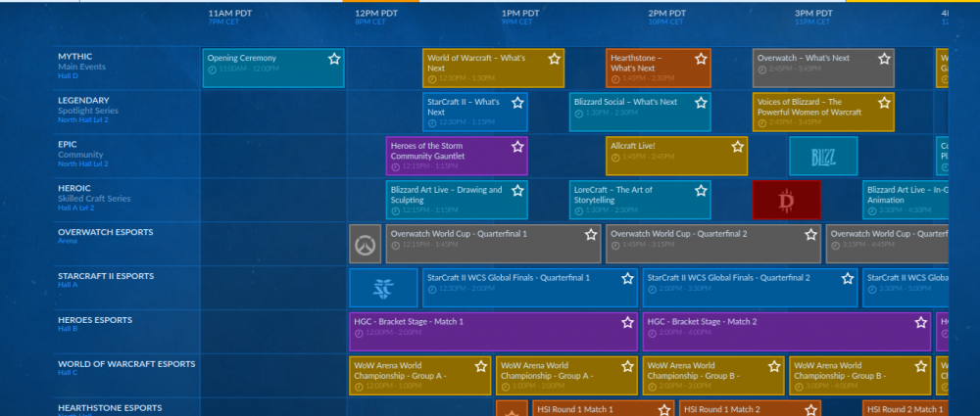Star the Blizzard Social What's Next event
980x416 pixels.
[x=701, y=103]
